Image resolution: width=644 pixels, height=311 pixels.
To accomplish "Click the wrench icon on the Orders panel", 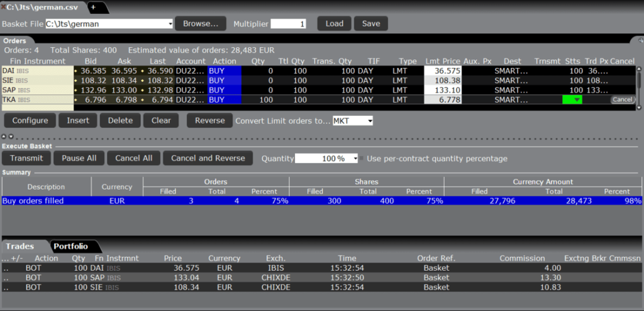I will click(x=640, y=40).
